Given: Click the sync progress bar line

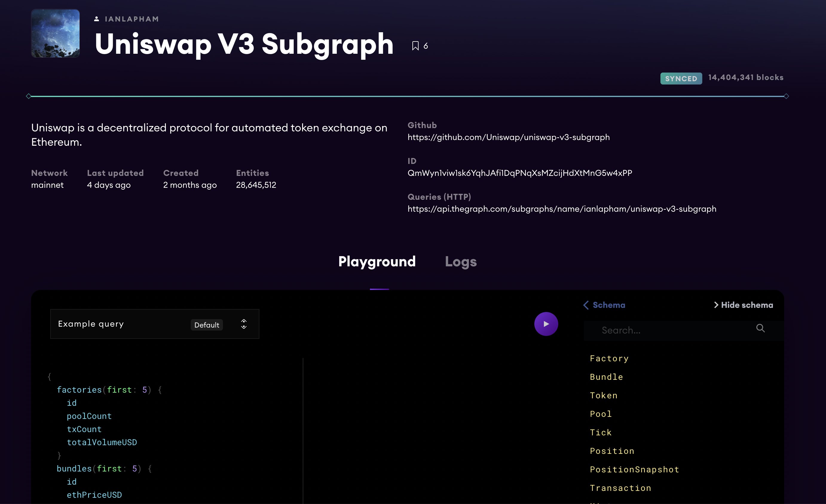Looking at the screenshot, I should [407, 96].
